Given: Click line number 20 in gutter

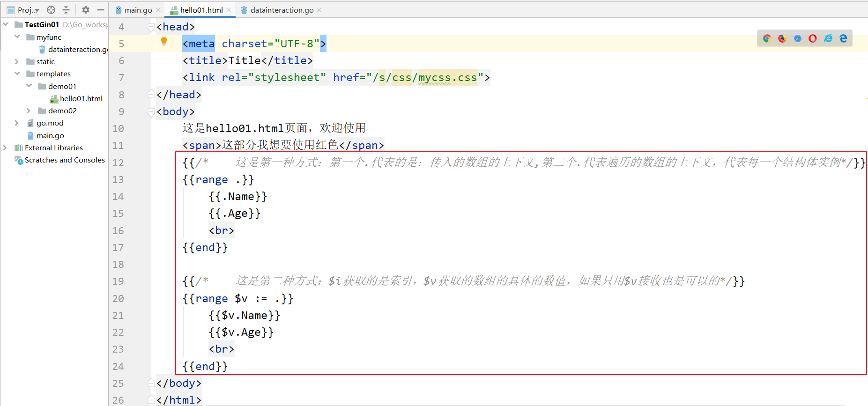Looking at the screenshot, I should coord(118,298).
